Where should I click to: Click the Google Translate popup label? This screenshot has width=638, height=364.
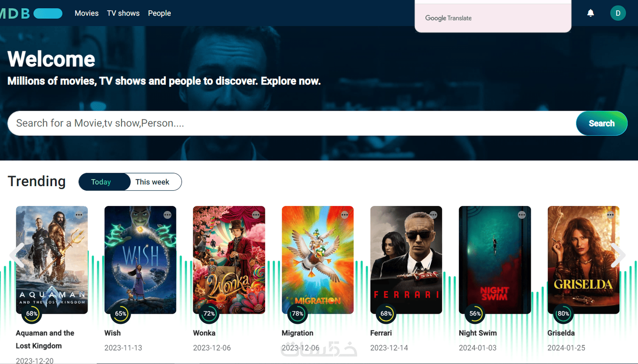point(448,18)
